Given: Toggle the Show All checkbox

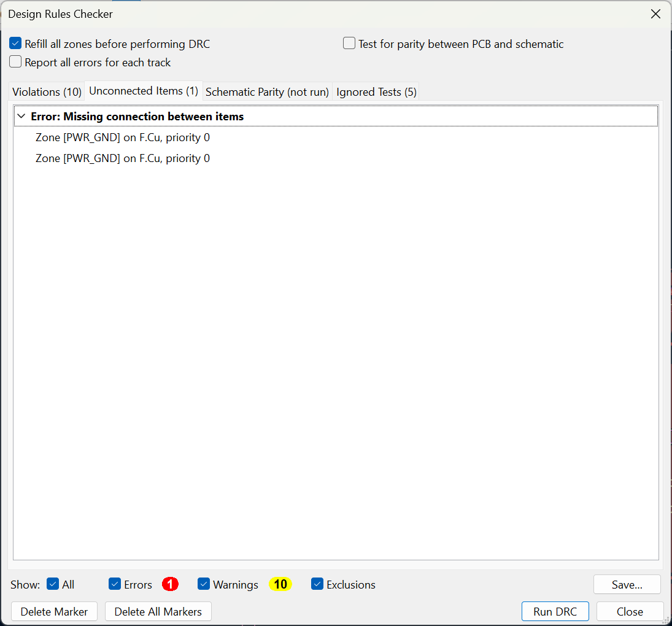Looking at the screenshot, I should [x=53, y=584].
